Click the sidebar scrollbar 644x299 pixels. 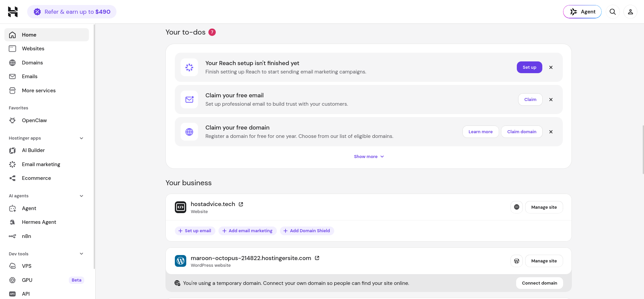tap(94, 147)
